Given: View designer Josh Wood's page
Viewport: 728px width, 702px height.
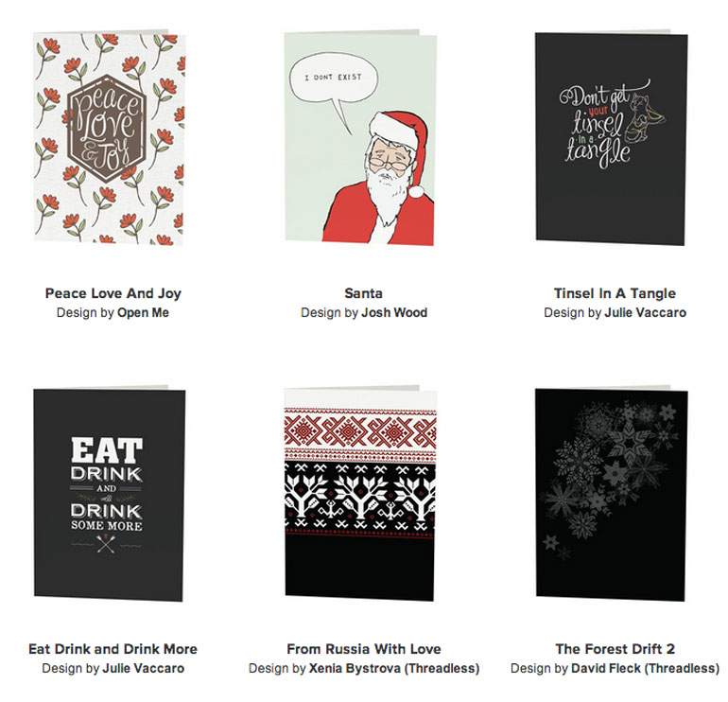Looking at the screenshot, I should pos(394,312).
